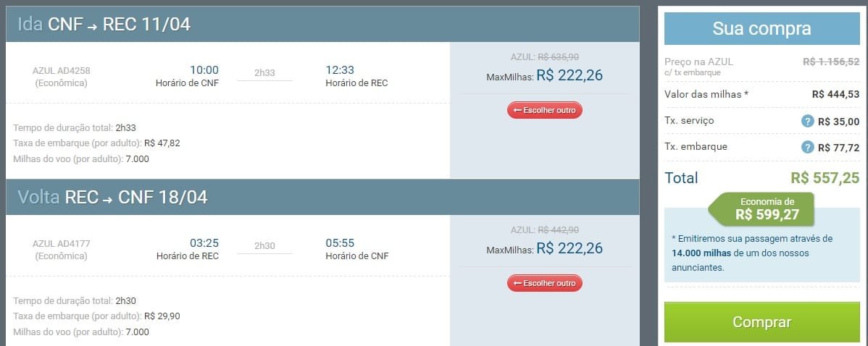868x346 pixels.
Task: Click flight code AZUL AD4258
Action: click(x=62, y=70)
